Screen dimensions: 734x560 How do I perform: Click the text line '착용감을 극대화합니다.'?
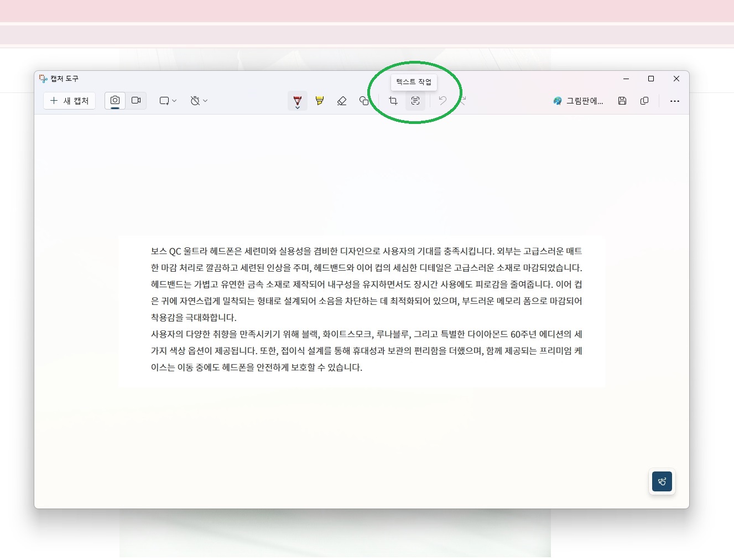(x=194, y=318)
